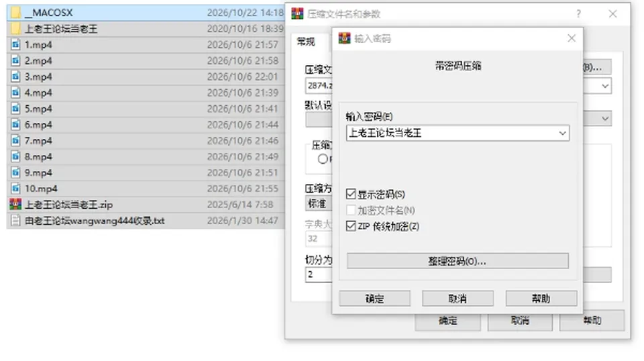Click the browse (B)... button
The width and height of the screenshot is (644, 361).
pos(597,67)
